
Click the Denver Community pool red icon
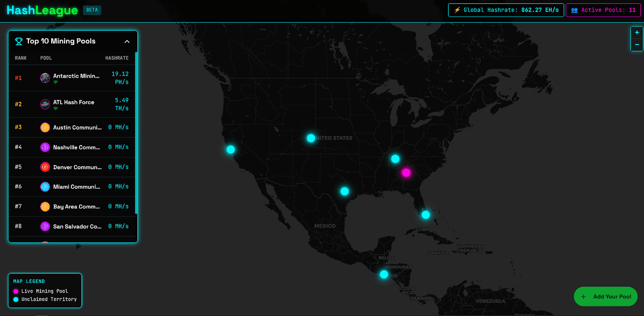coord(45,167)
